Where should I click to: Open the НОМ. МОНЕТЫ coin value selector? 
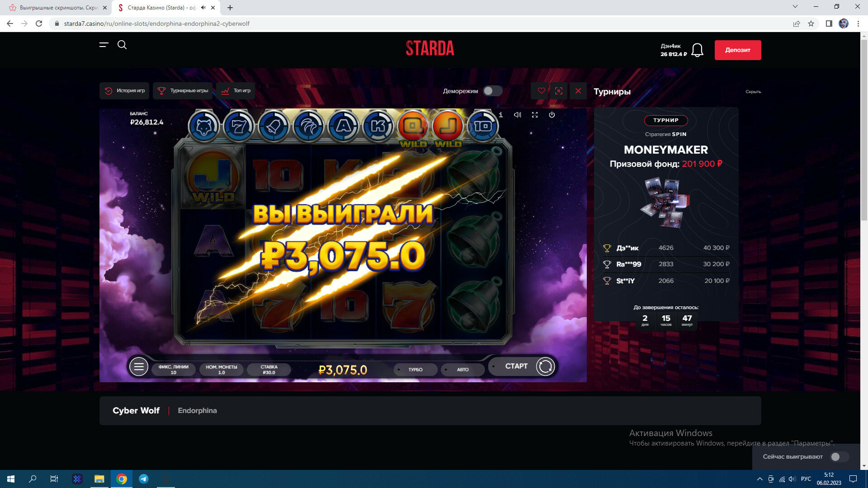tap(222, 370)
